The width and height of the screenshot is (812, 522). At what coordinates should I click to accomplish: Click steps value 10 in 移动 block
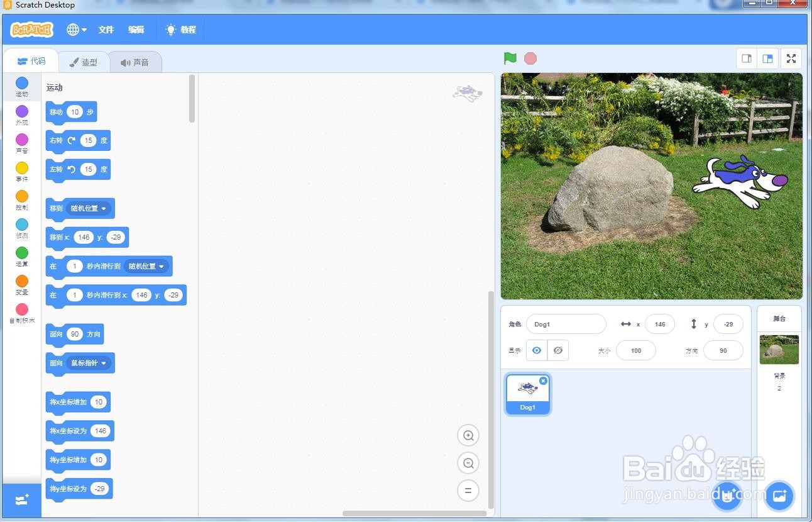[75, 112]
